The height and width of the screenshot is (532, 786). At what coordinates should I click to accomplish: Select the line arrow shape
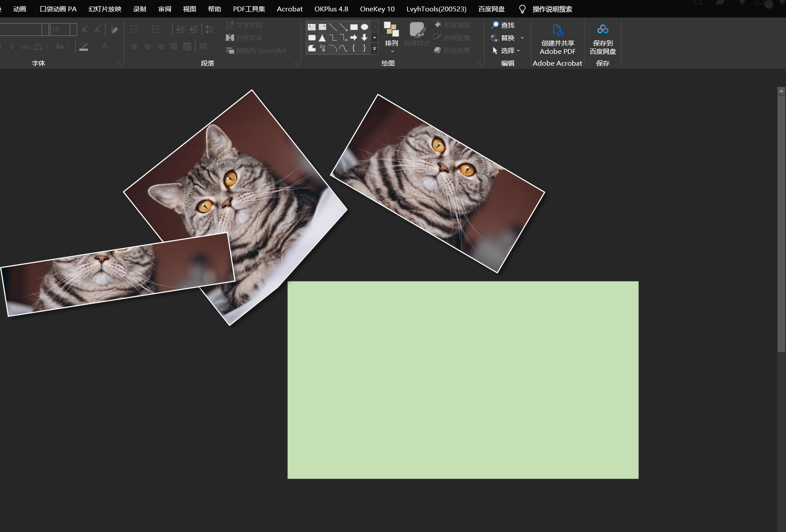click(x=343, y=27)
